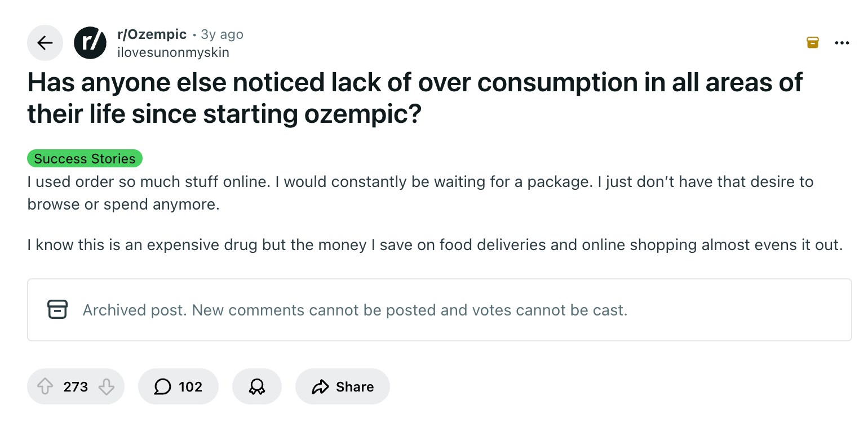
Task: Open the r/Ozempic subreddit link
Action: (x=152, y=34)
